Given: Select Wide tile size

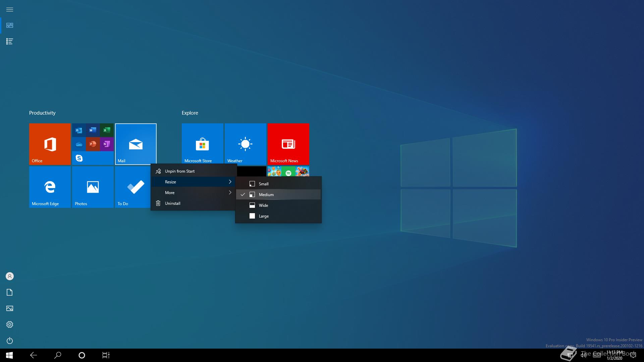Looking at the screenshot, I should click(x=278, y=205).
